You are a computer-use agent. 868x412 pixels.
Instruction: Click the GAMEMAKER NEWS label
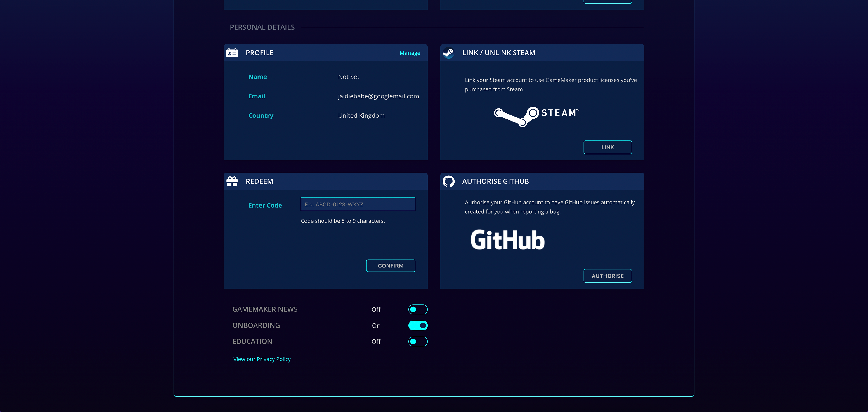coord(265,309)
